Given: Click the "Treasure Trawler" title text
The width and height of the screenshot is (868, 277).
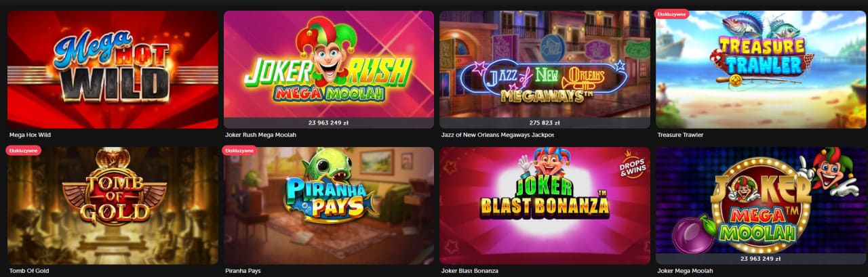Looking at the screenshot, I should pos(680,135).
